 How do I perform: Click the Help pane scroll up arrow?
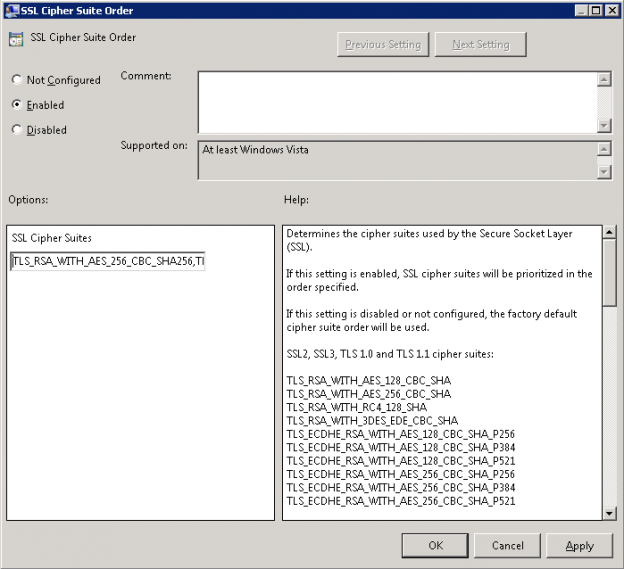tap(610, 234)
